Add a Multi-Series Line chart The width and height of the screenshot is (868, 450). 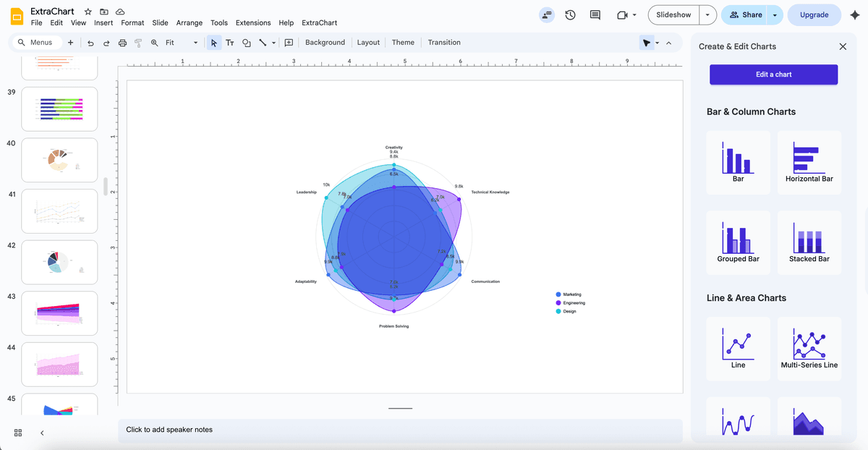809,349
